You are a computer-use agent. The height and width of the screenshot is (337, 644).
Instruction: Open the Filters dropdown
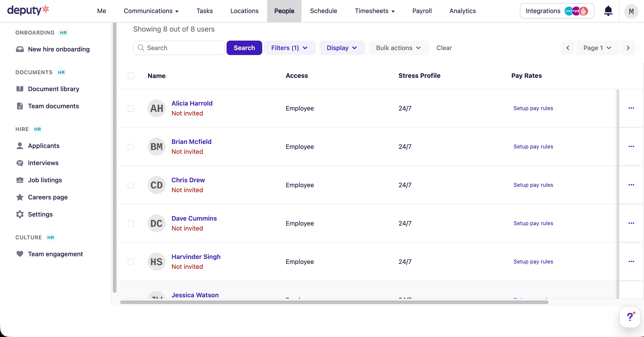point(290,48)
